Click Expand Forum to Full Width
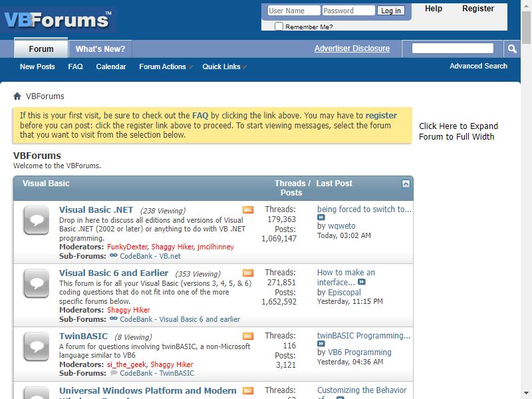 (458, 131)
